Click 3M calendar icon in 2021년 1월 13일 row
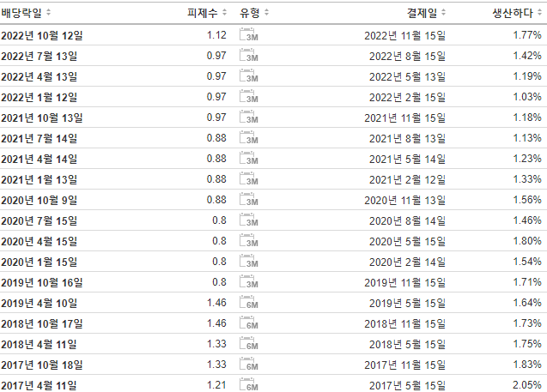Image resolution: width=547 pixels, height=392 pixels. click(249, 178)
